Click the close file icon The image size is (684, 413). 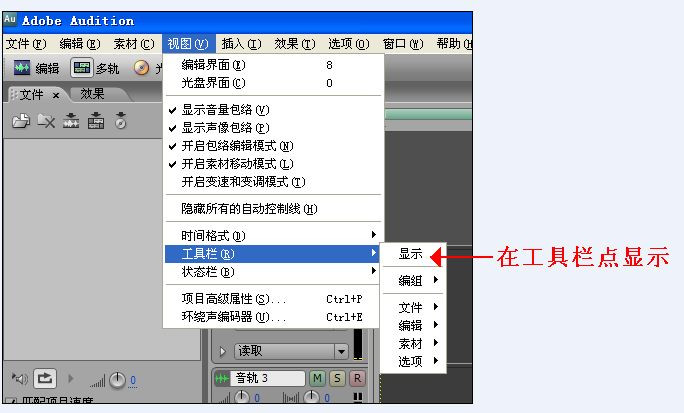point(46,121)
